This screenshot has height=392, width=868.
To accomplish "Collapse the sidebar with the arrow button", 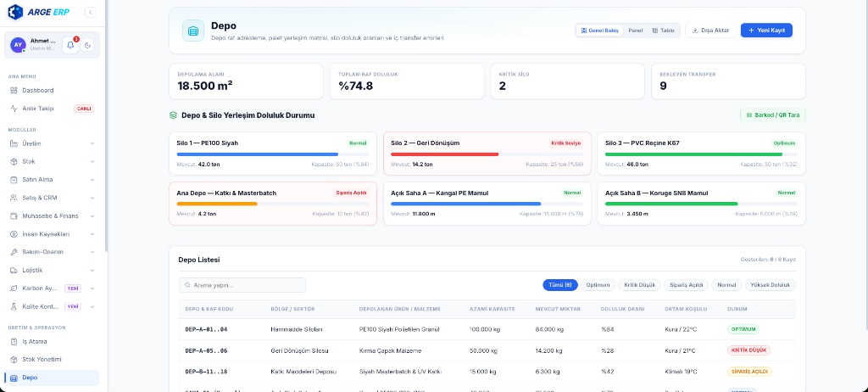I will pyautogui.click(x=90, y=12).
